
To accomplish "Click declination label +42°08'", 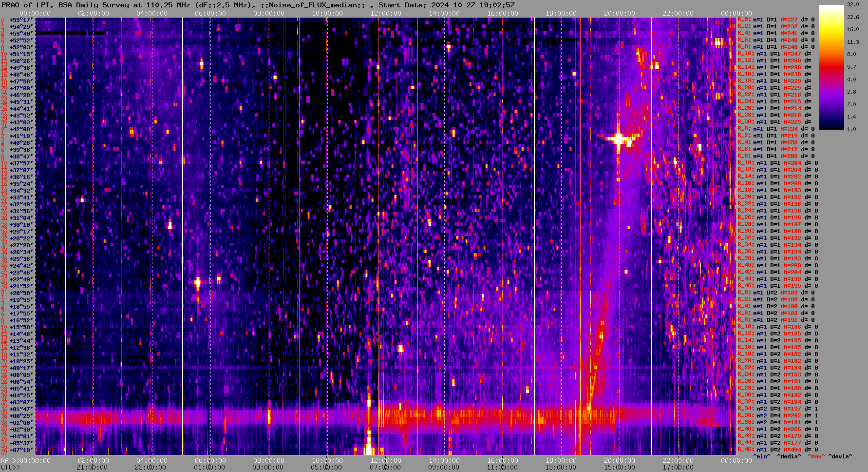I will (21, 129).
